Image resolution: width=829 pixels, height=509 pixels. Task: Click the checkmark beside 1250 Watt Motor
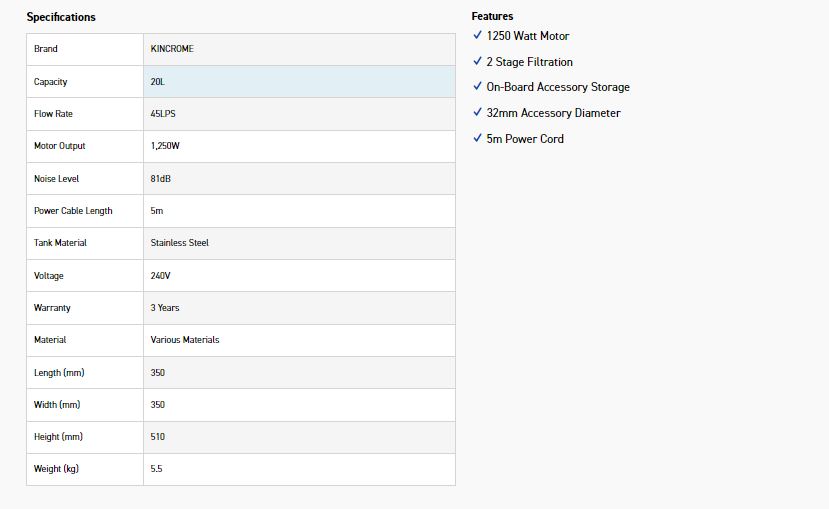click(477, 36)
